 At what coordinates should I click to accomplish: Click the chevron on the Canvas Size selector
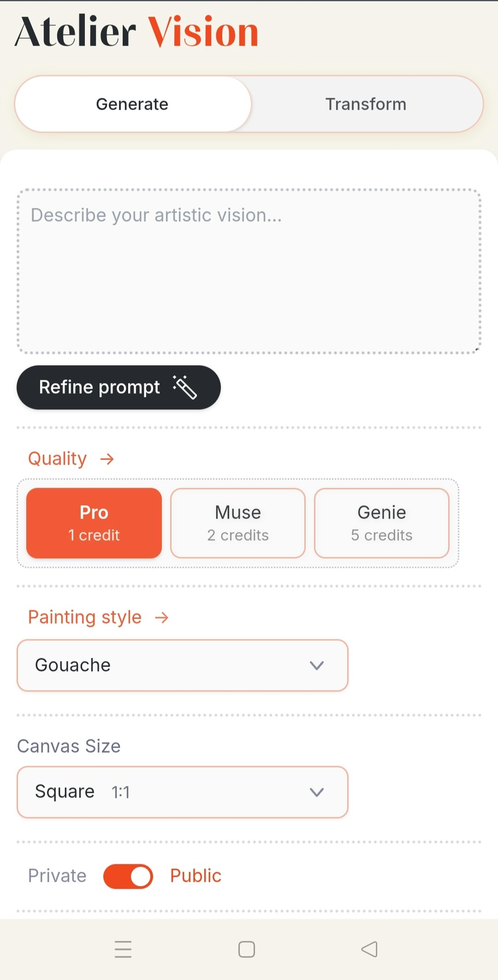coord(317,792)
